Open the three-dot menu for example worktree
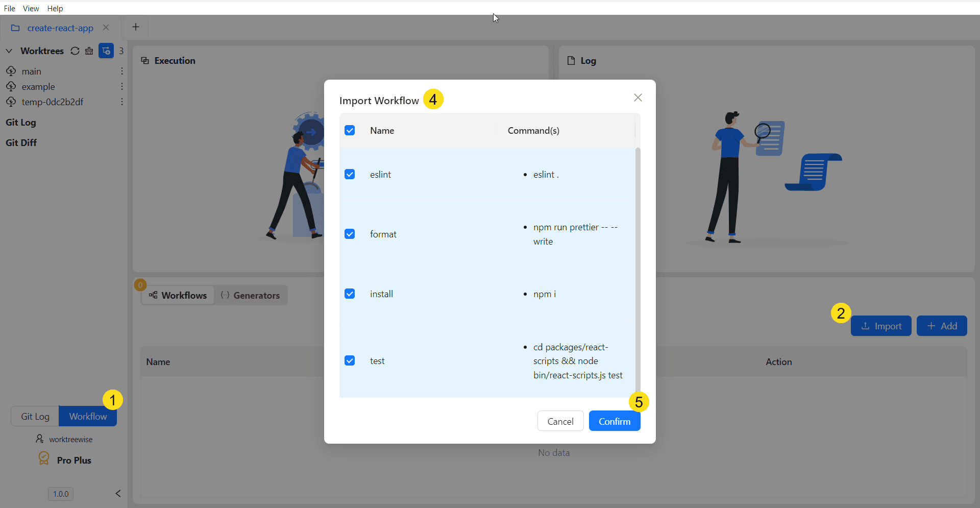980x508 pixels. tap(122, 87)
